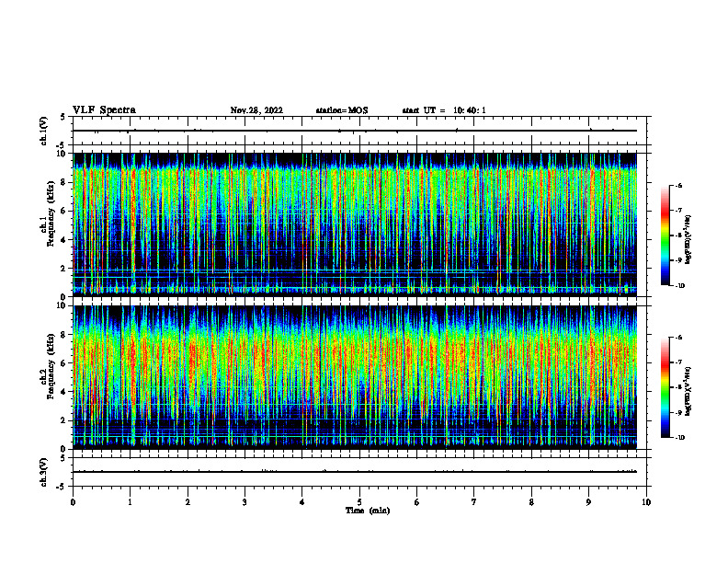Screen dimensions: 728x563
Task: Click the "VLF Spectra" plot title
Action: [x=105, y=110]
